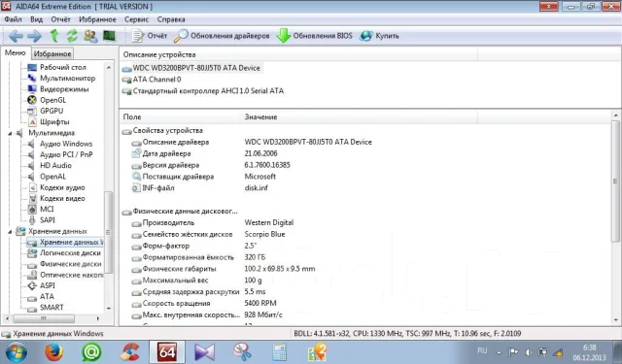
Task: Select MCI in the tree
Action: 47,209
